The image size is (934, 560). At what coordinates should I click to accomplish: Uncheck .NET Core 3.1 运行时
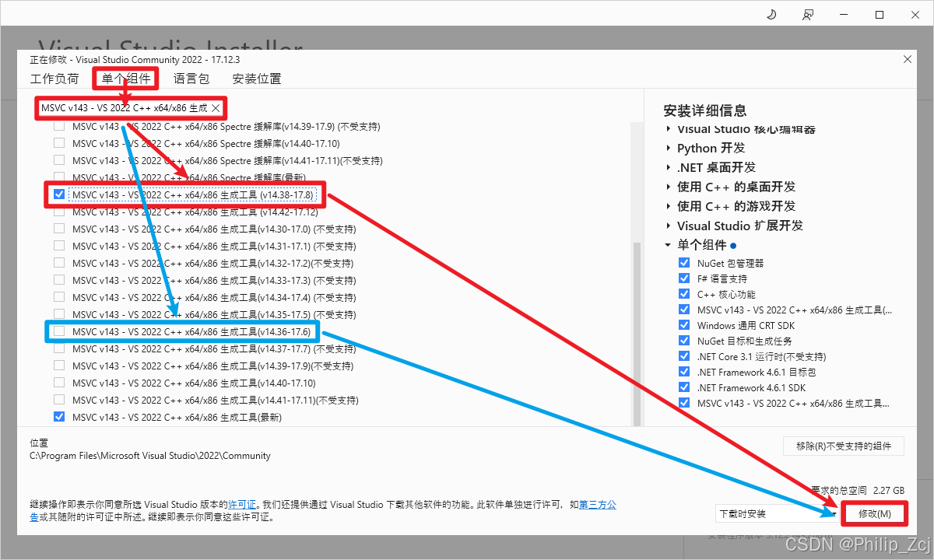point(684,356)
